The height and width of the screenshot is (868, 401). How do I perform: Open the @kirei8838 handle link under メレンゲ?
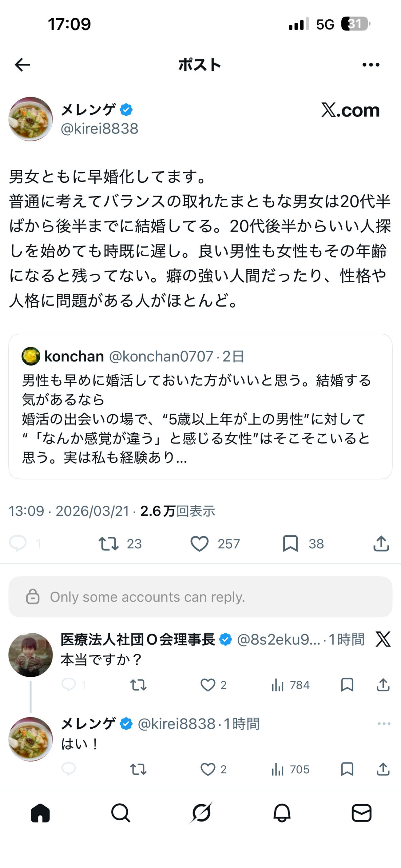pos(99,129)
